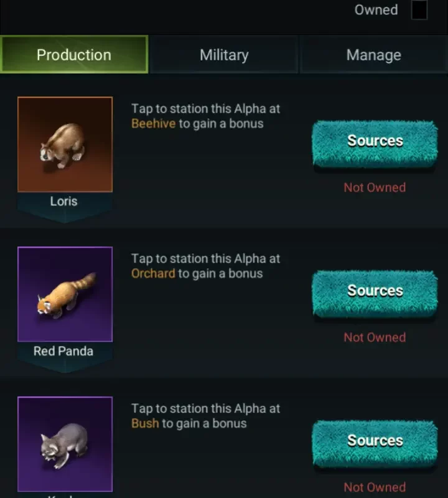Tap the Loris alpha portrait
The image size is (448, 498).
65,144
